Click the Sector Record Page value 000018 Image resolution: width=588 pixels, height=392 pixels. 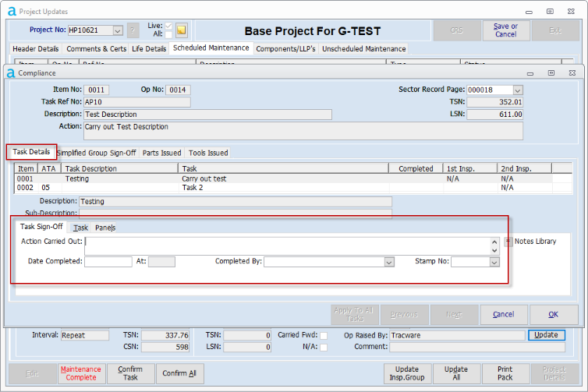[x=490, y=90]
